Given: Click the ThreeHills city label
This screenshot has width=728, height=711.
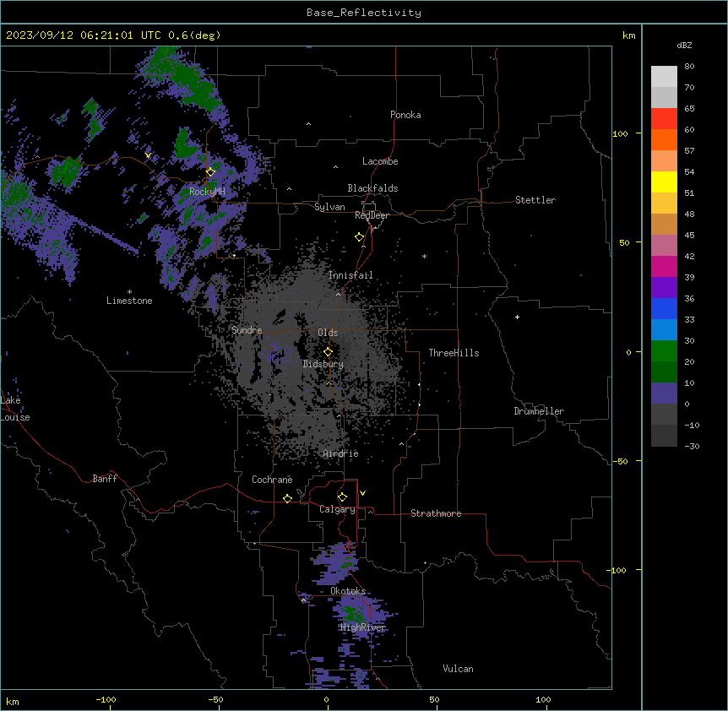Looking at the screenshot, I should pos(454,353).
